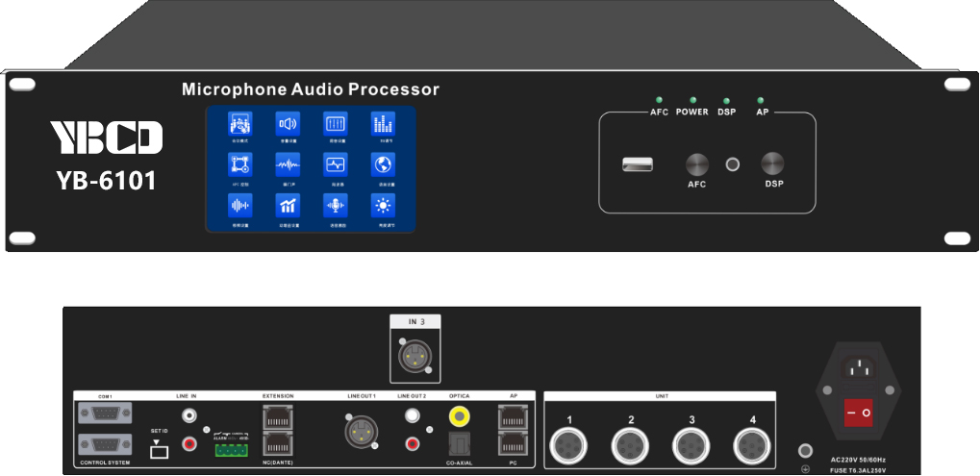Viewport: 980px width, 476px height.
Task: Click the EXTENSION RJ45 port
Action: [x=278, y=416]
